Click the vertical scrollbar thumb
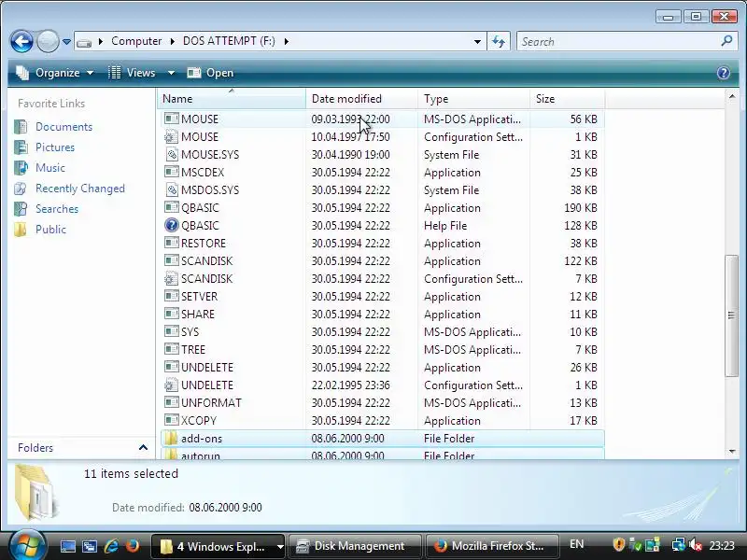Viewport: 747px width, 560px height. coord(732,315)
